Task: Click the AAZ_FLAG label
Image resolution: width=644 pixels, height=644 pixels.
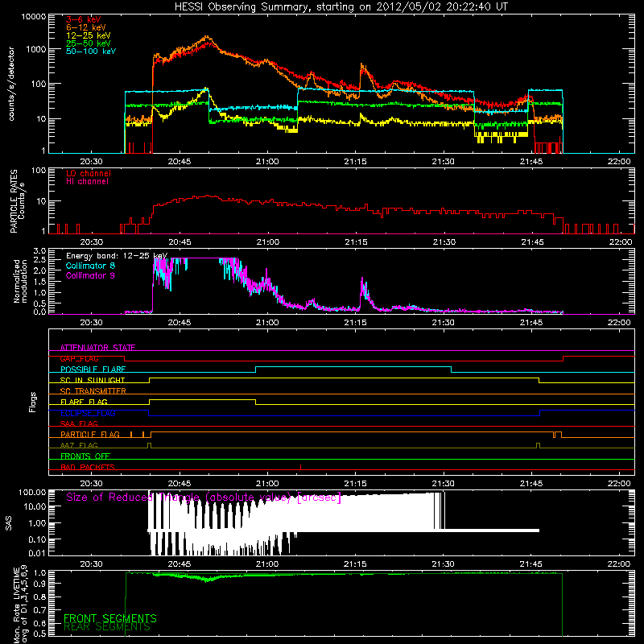Action: tap(79, 445)
